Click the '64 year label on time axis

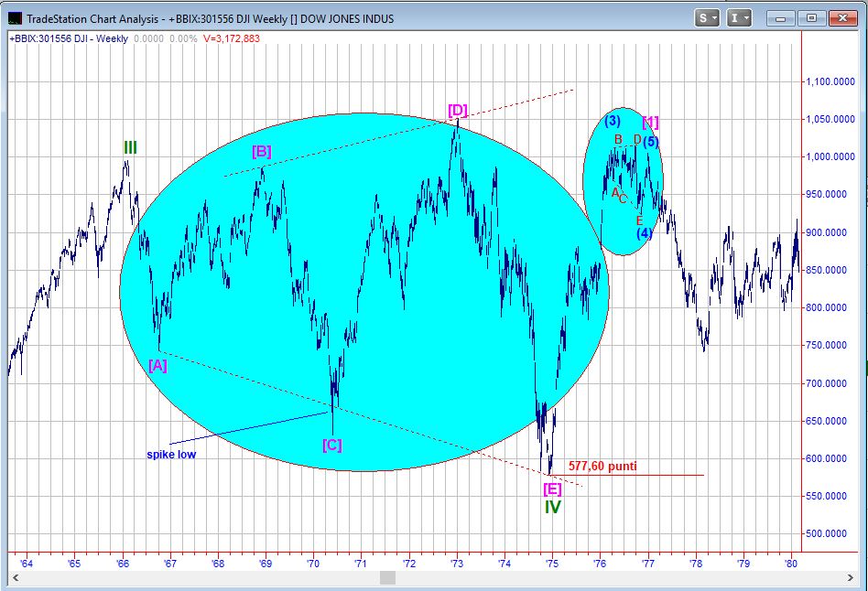[26, 564]
